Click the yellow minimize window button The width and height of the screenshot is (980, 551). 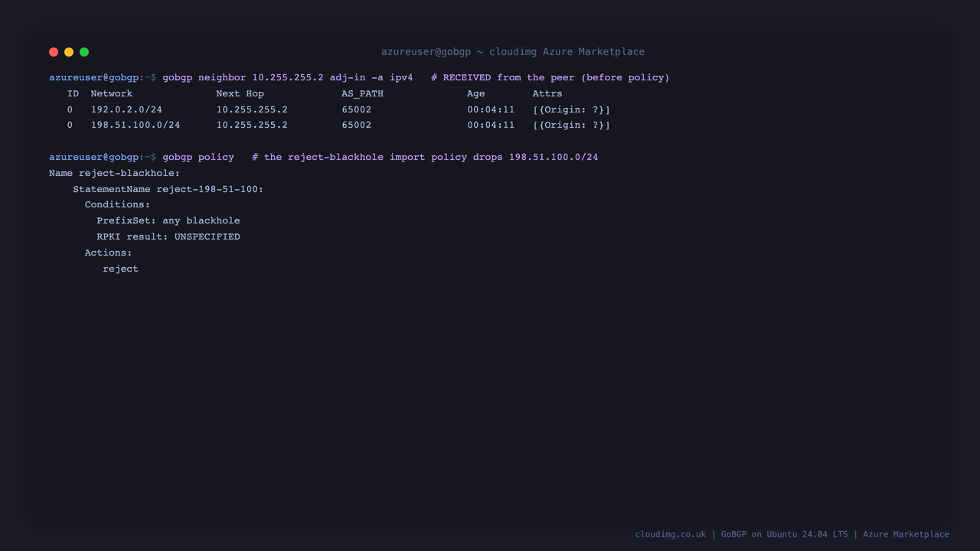pyautogui.click(x=69, y=52)
